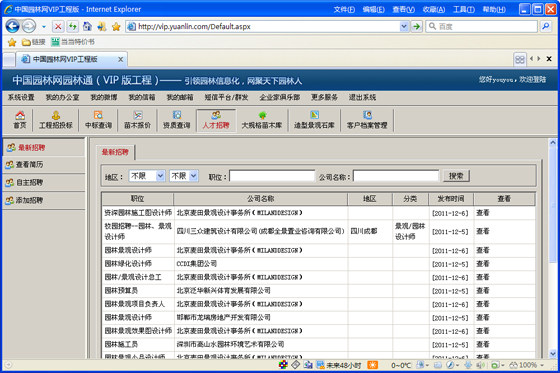This screenshot has height=373, width=560.
Task: Open the 文件(F) menu
Action: coord(344,9)
